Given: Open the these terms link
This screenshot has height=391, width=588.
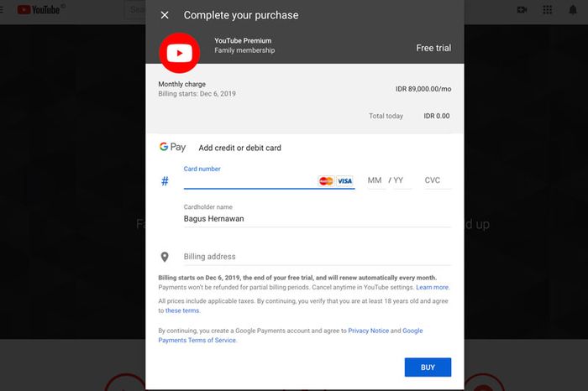Looking at the screenshot, I should 182,310.
